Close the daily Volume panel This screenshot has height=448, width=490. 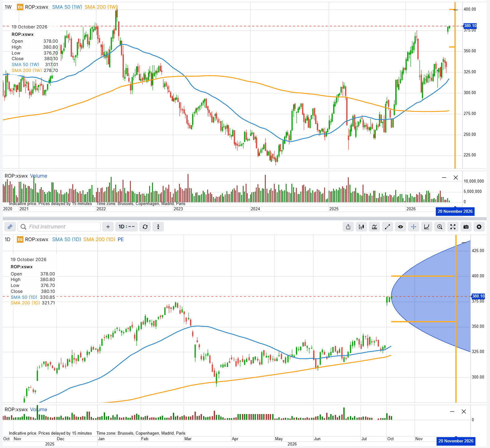[x=464, y=412]
